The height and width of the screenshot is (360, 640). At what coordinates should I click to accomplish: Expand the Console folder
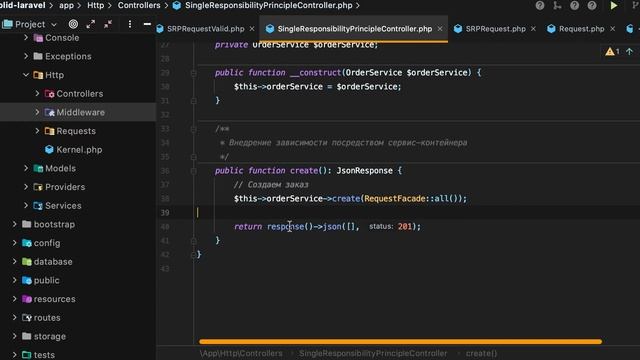(26, 38)
